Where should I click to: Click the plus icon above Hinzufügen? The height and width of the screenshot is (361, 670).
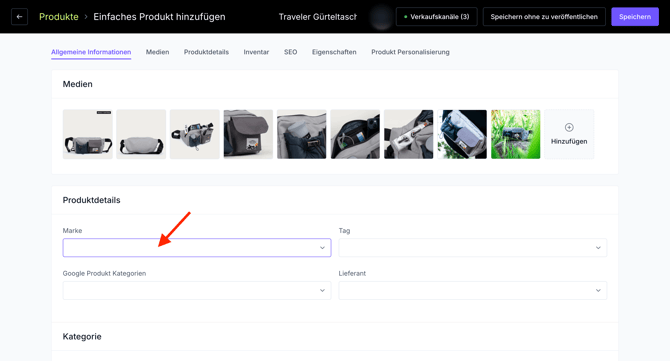pos(569,127)
